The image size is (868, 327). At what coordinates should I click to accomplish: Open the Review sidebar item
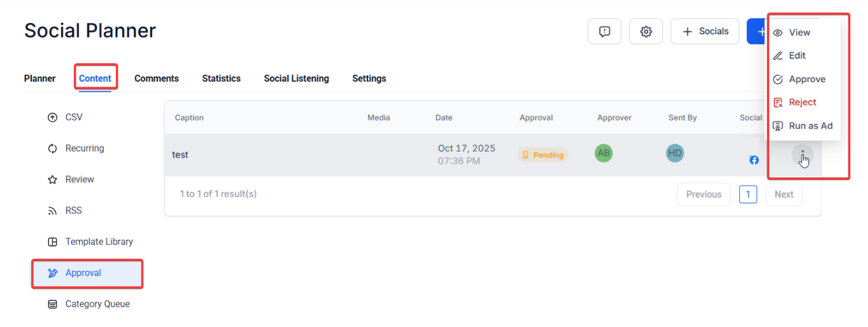point(79,180)
